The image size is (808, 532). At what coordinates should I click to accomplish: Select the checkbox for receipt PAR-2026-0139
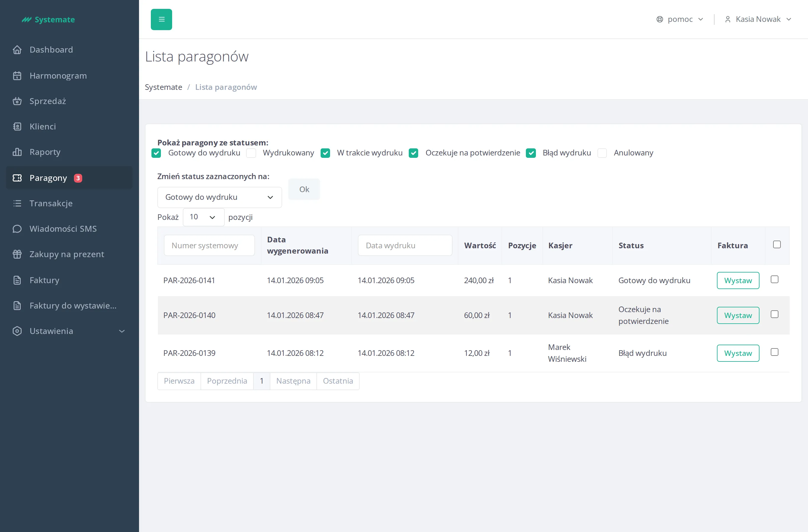[x=775, y=352]
